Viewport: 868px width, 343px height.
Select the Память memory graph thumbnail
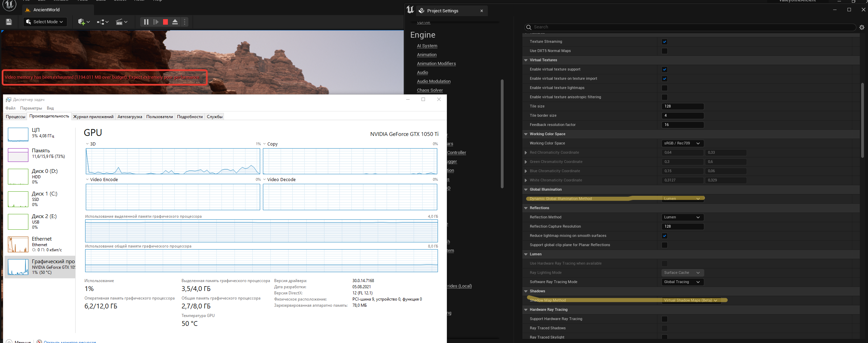(18, 155)
